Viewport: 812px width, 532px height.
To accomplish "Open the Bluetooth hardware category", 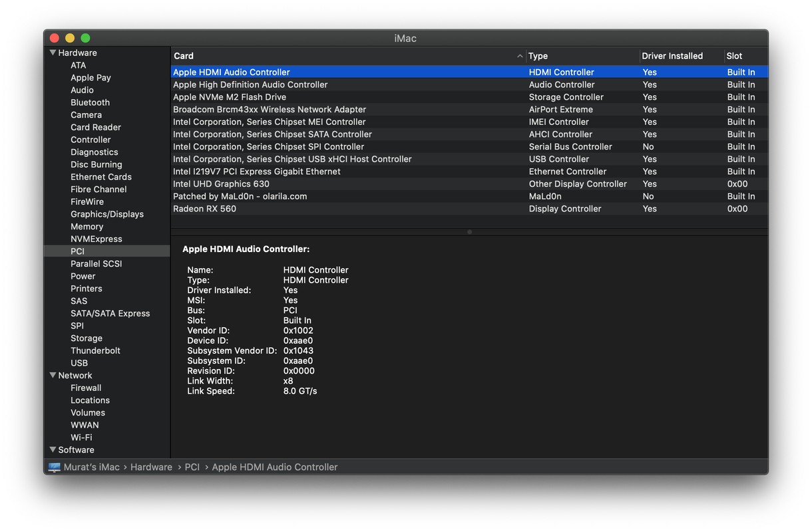I will pyautogui.click(x=90, y=102).
